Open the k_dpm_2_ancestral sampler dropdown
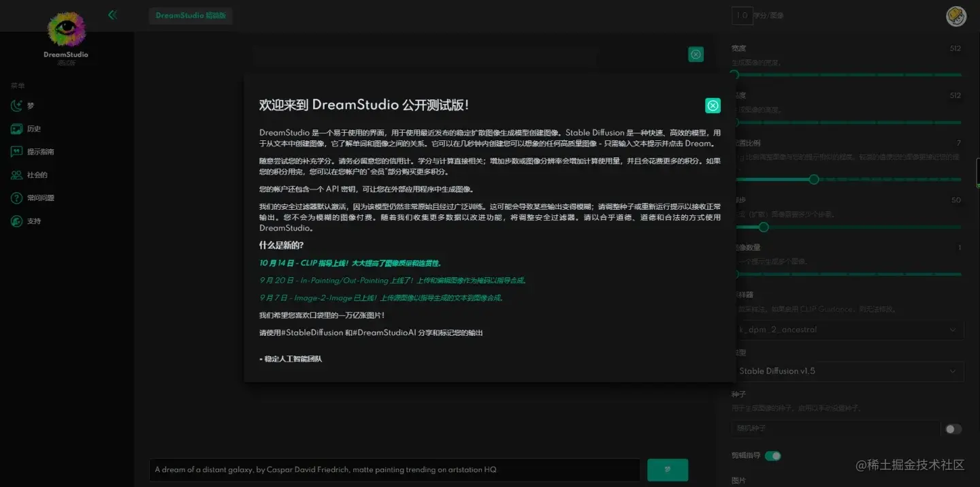980x487 pixels. point(848,330)
